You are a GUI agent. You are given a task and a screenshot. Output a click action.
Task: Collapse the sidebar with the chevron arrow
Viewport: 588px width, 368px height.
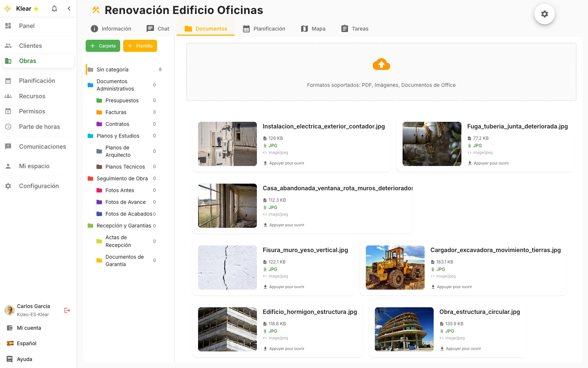coord(69,8)
